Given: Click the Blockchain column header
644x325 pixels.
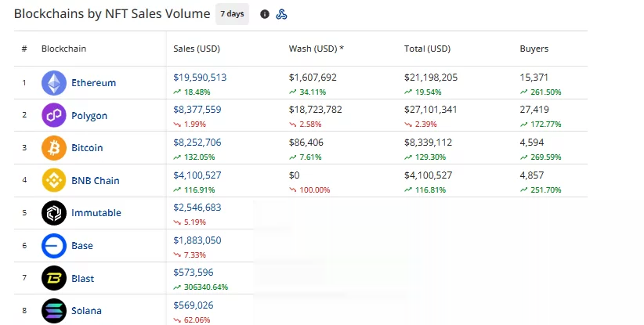Looking at the screenshot, I should 63,49.
